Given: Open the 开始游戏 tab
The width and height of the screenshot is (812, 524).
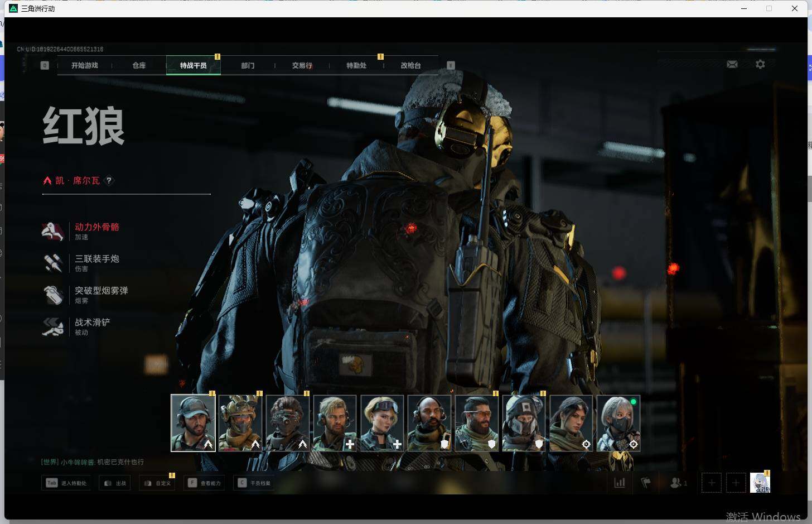Looking at the screenshot, I should pyautogui.click(x=85, y=65).
